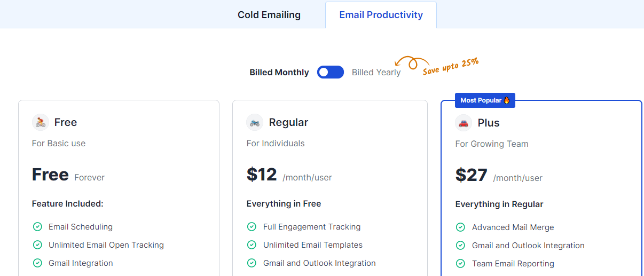Click the motorcycle icon beside Regular plan

pyautogui.click(x=255, y=122)
